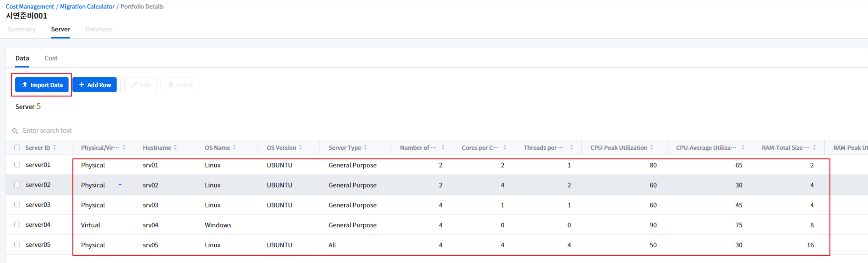Toggle the select-all header checkbox

[x=17, y=147]
